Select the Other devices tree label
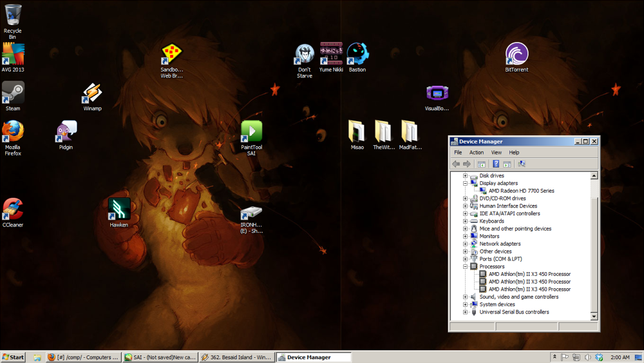Image resolution: width=644 pixels, height=363 pixels. [x=495, y=251]
